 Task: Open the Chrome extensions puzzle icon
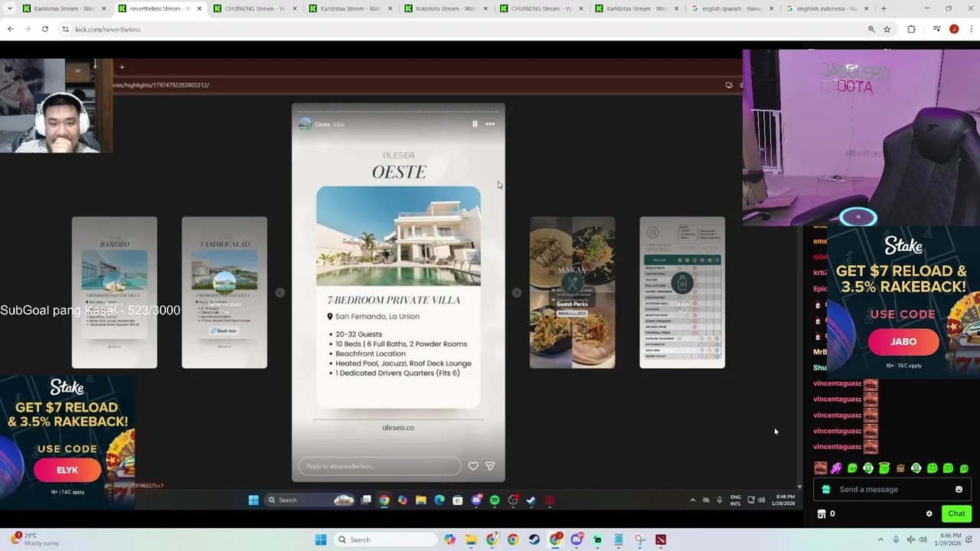[x=911, y=29]
